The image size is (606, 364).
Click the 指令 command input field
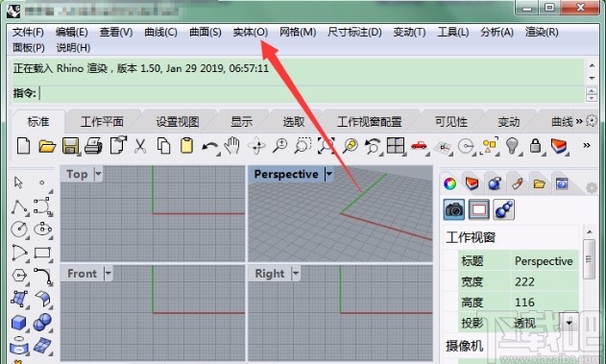point(311,93)
